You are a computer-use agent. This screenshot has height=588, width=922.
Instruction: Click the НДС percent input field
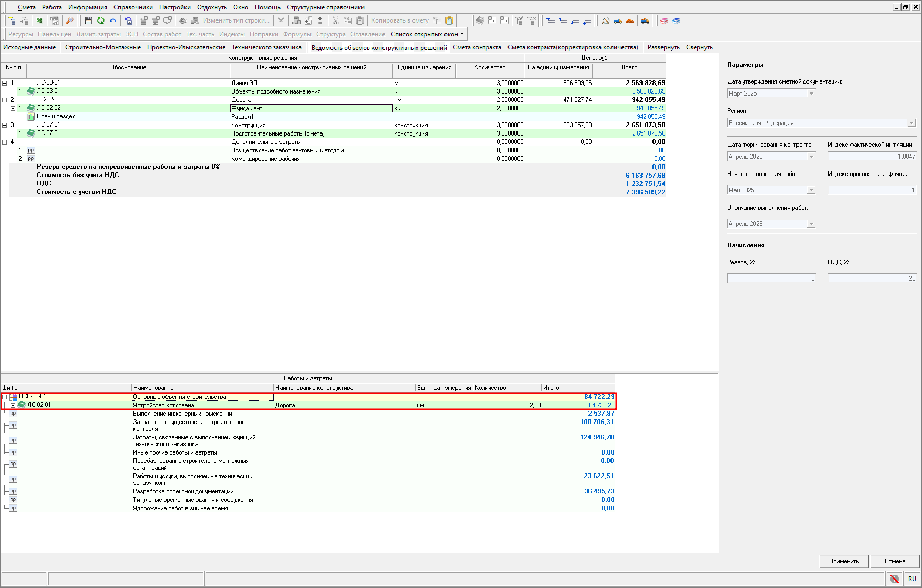(x=872, y=278)
